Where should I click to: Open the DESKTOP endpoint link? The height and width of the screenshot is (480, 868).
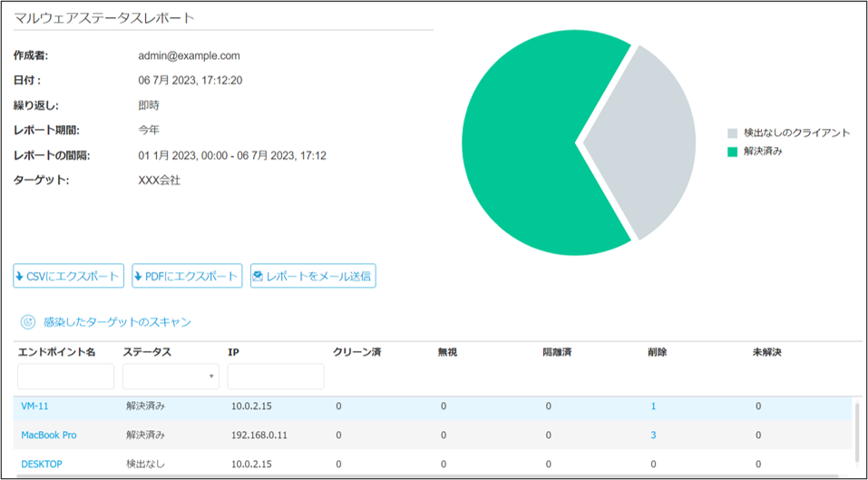tap(42, 465)
